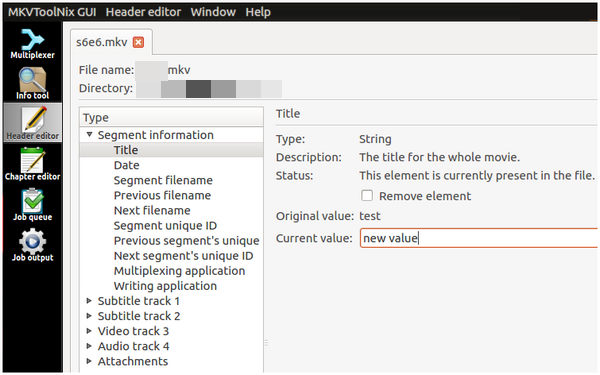
Task: Show the Job queue
Action: tap(33, 205)
